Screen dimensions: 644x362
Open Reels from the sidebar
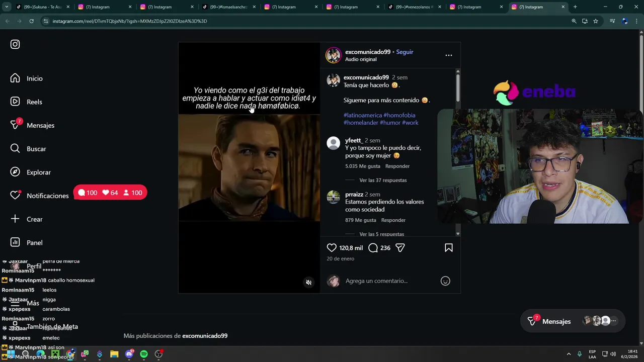click(x=27, y=102)
